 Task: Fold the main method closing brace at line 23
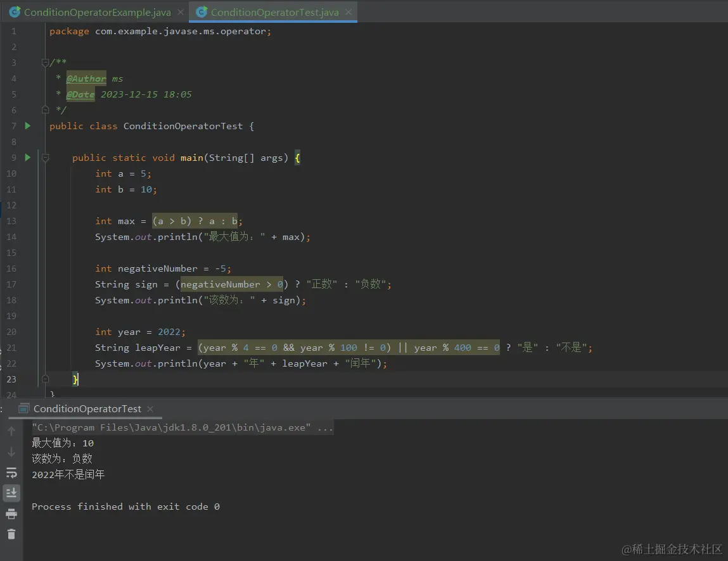[45, 379]
